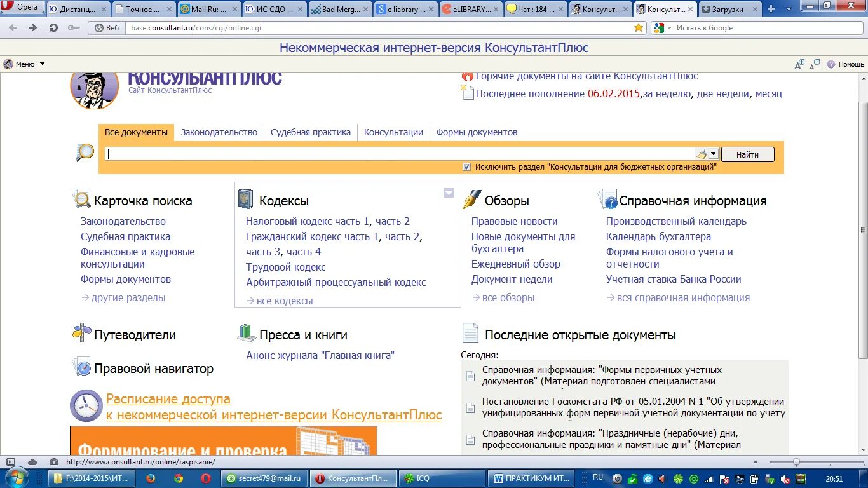The width and height of the screenshot is (868, 488).
Task: Launch Firefox from the taskbar
Action: tap(151, 478)
